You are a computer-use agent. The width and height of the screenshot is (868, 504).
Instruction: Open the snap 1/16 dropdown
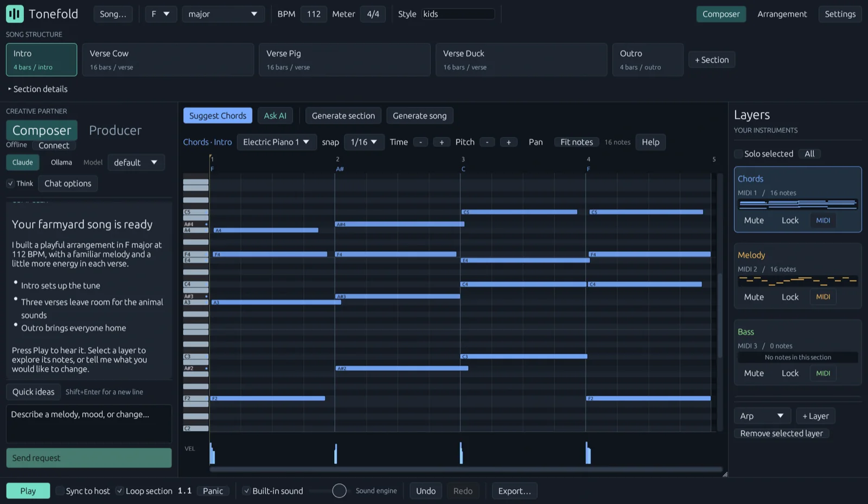364,142
